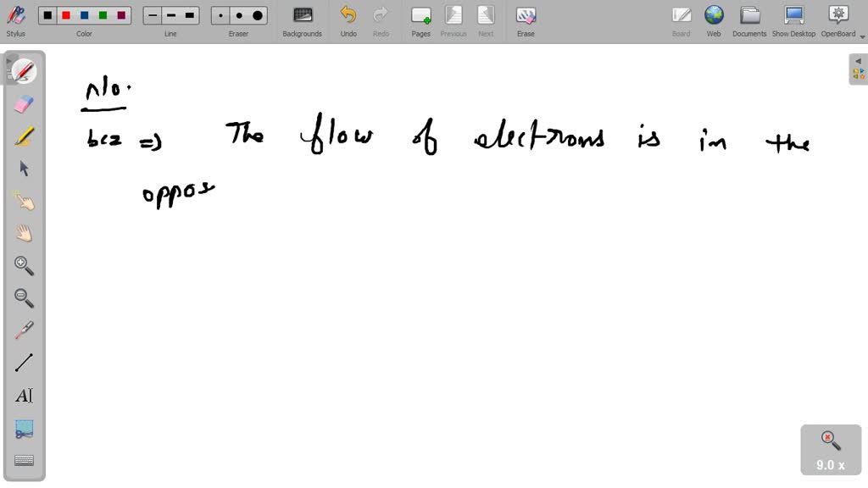Select the red pen color
This screenshot has height=488, width=868.
click(66, 15)
